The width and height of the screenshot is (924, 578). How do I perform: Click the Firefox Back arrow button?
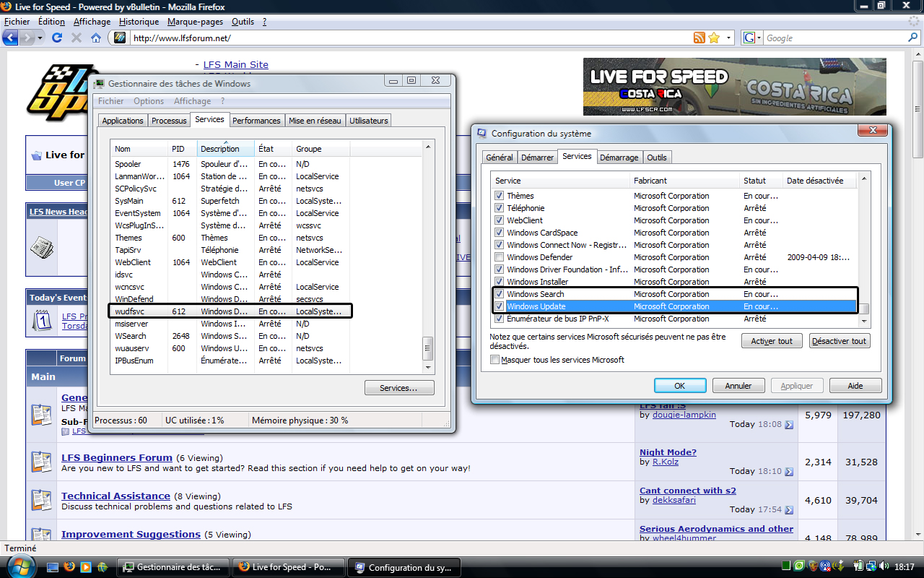click(11, 38)
